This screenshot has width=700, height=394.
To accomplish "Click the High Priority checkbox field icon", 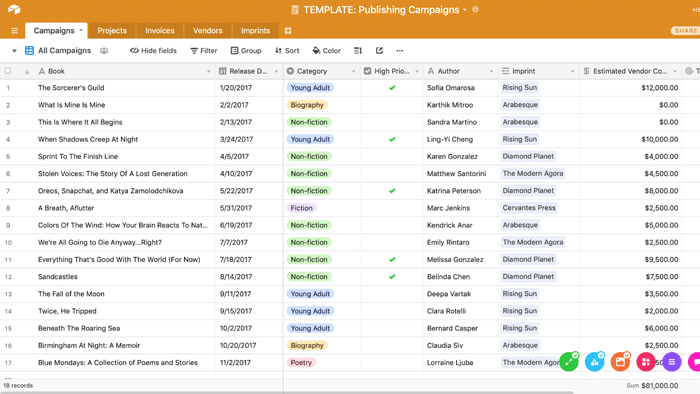I will (367, 71).
